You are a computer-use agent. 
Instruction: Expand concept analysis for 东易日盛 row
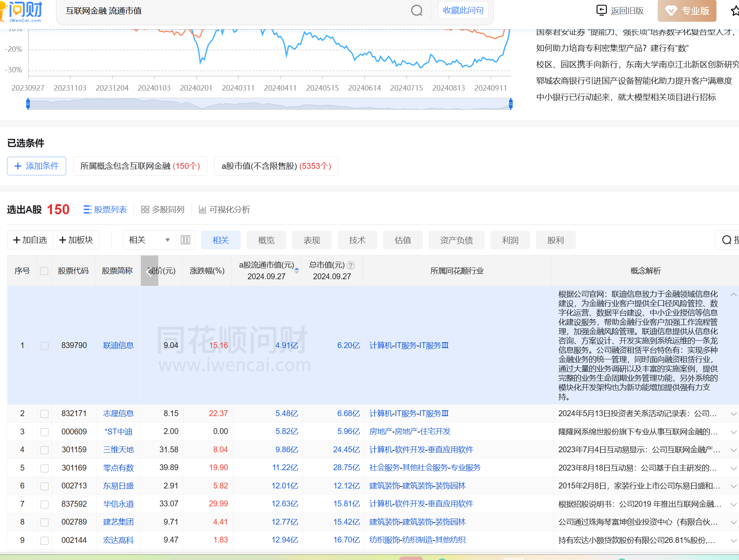734,486
